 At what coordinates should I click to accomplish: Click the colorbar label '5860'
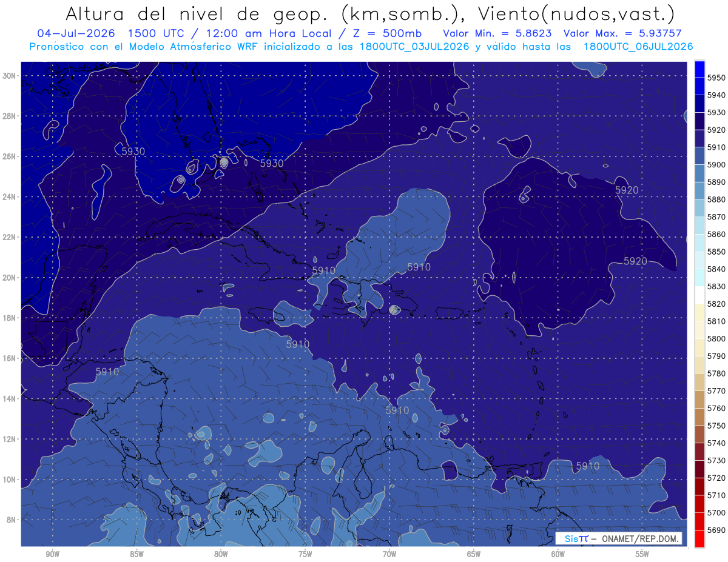(716, 235)
